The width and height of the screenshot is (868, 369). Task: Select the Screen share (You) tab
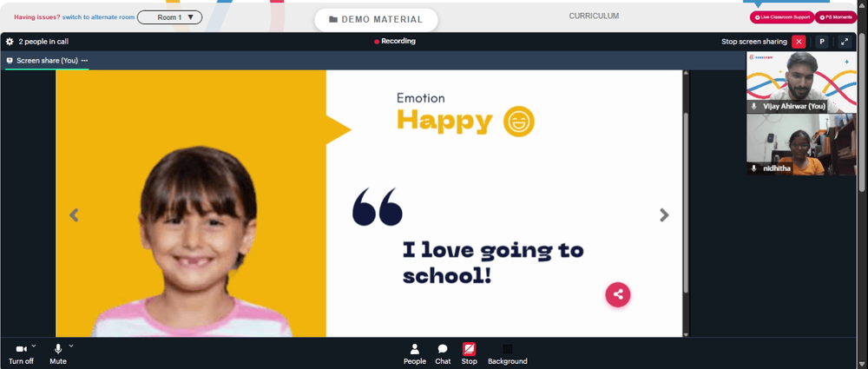(47, 61)
